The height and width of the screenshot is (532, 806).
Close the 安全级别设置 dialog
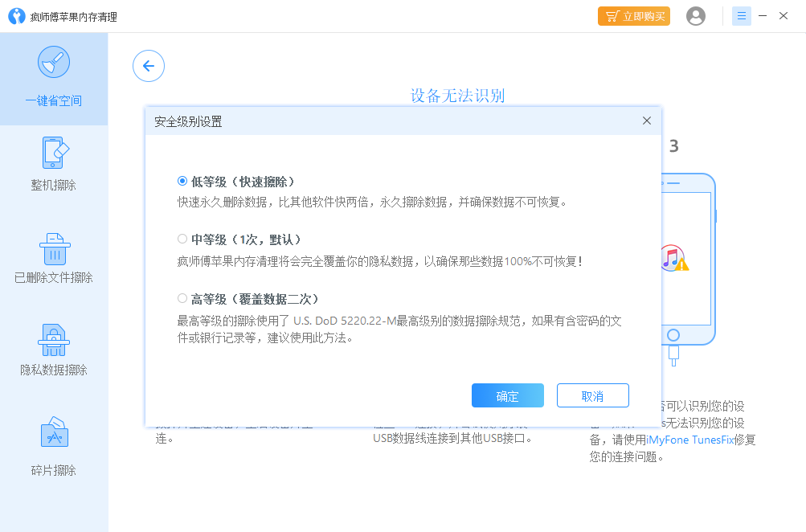pyautogui.click(x=647, y=121)
